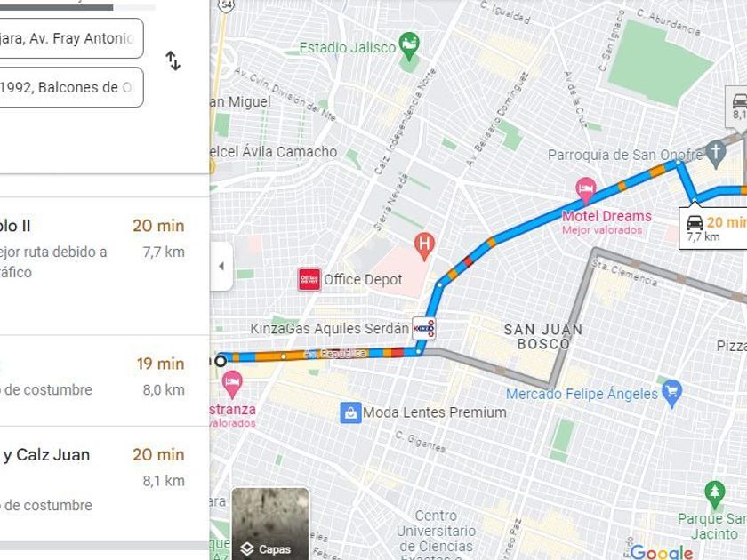Click the Mercado Felipe Ángeles shopping cart pin
The image size is (747, 560).
(671, 393)
